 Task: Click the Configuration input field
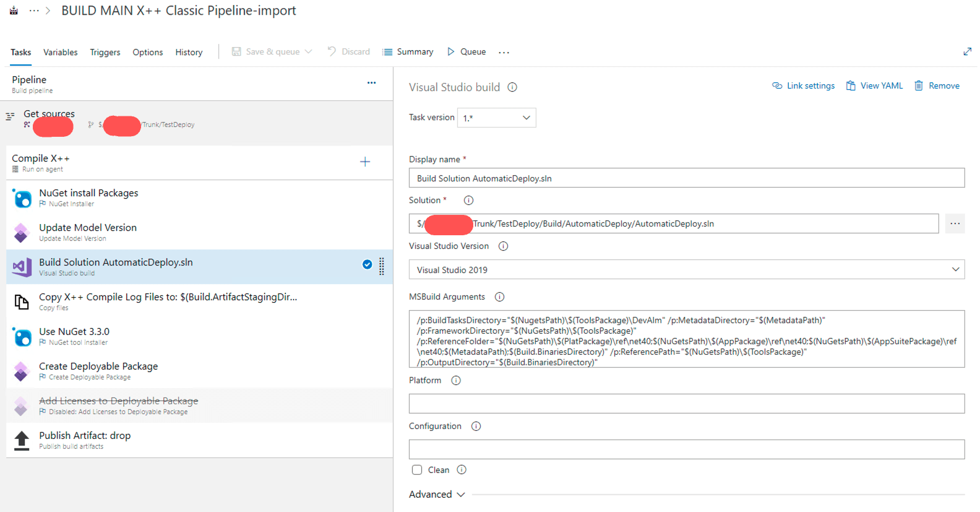pos(687,449)
